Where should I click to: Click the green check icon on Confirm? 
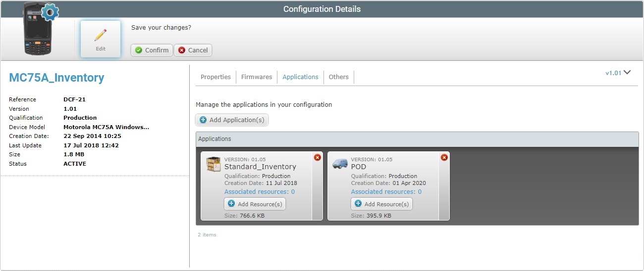tap(139, 50)
